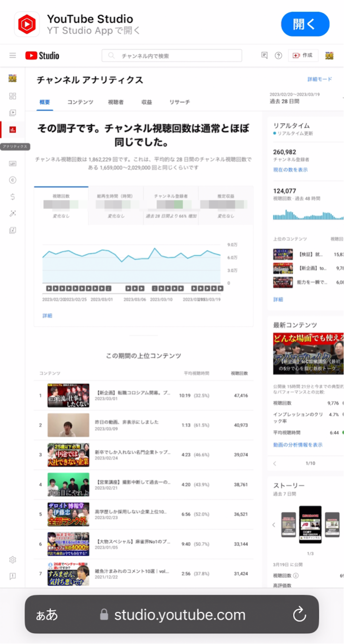Open the Audio Library sidebar icon
The height and width of the screenshot is (644, 346).
click(13, 230)
